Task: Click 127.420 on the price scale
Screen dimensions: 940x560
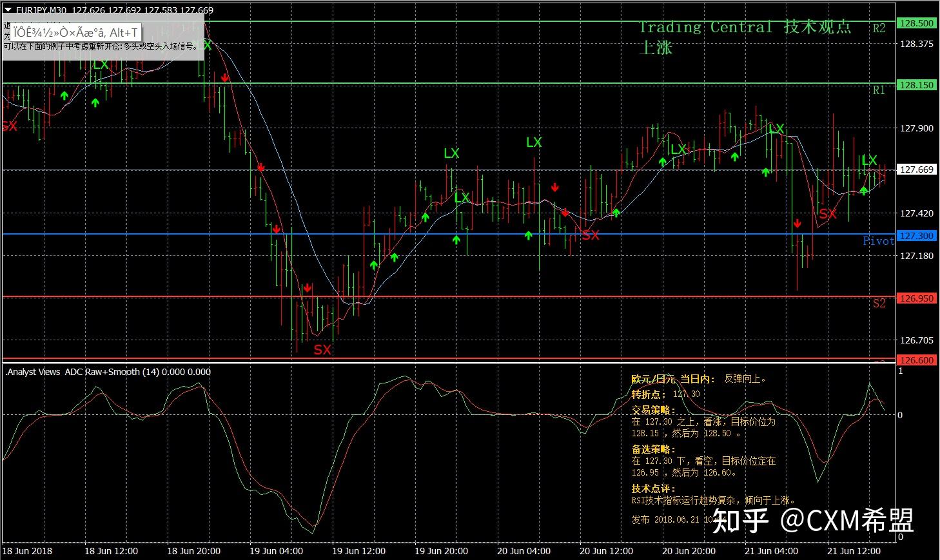Action: coord(916,213)
